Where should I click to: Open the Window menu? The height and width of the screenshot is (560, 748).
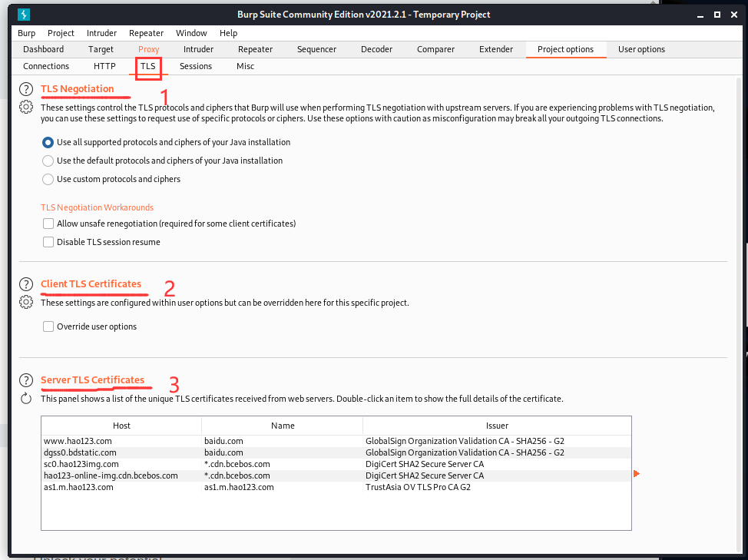click(x=191, y=33)
